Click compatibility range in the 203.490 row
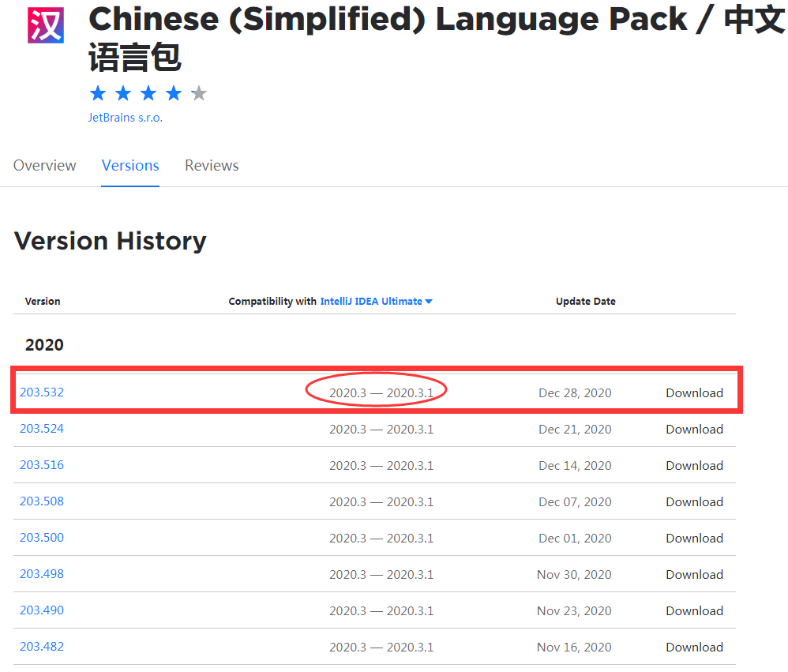Viewport: 788px width, 672px height. click(381, 610)
